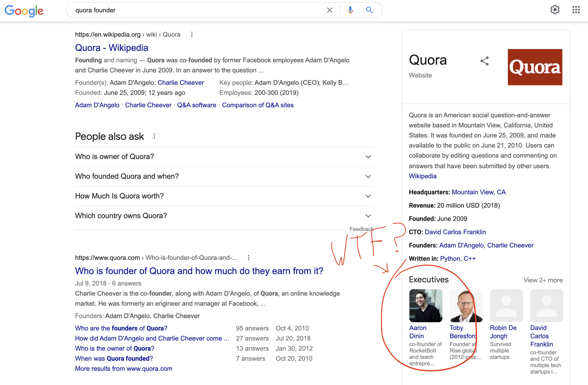Click Feedback under People also ask
588x385 pixels.
(x=361, y=229)
